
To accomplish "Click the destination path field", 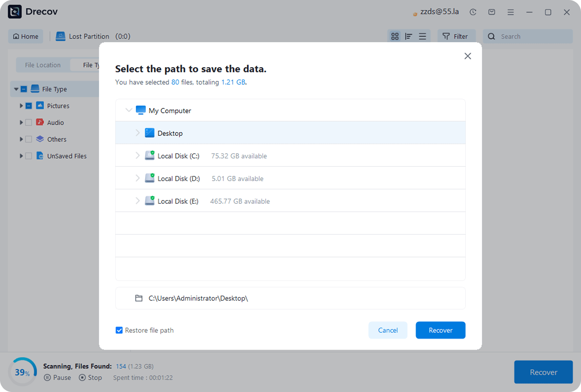I will [x=290, y=298].
